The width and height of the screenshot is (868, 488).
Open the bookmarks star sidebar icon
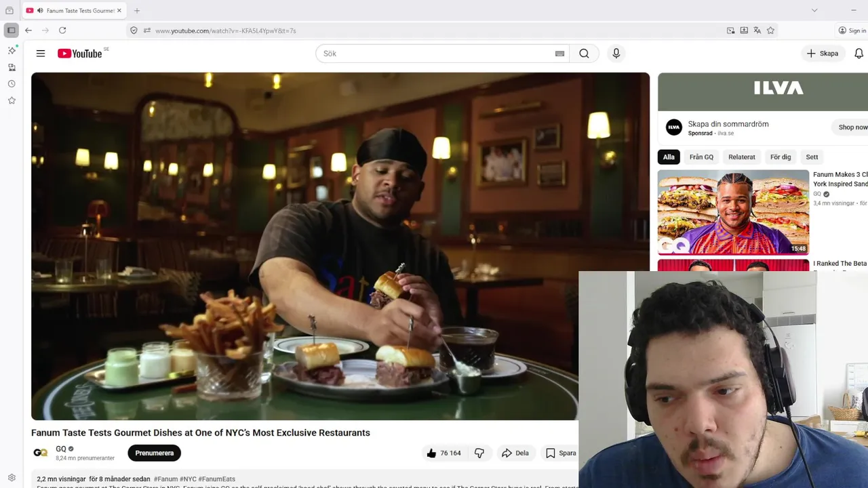point(12,100)
